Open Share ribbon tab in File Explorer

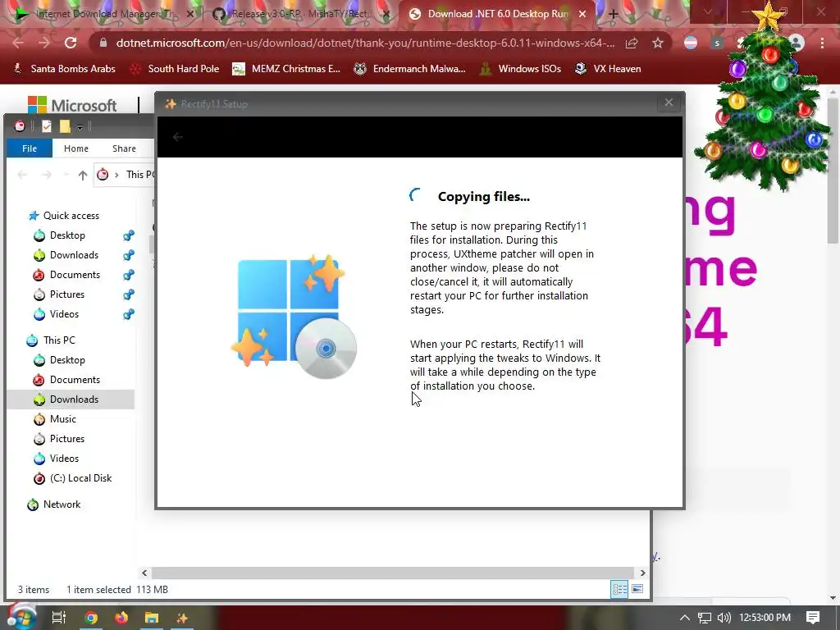[124, 148]
